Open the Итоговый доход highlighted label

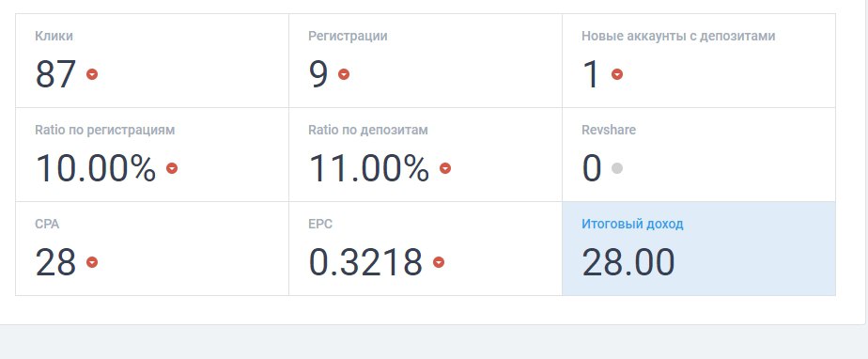point(632,225)
